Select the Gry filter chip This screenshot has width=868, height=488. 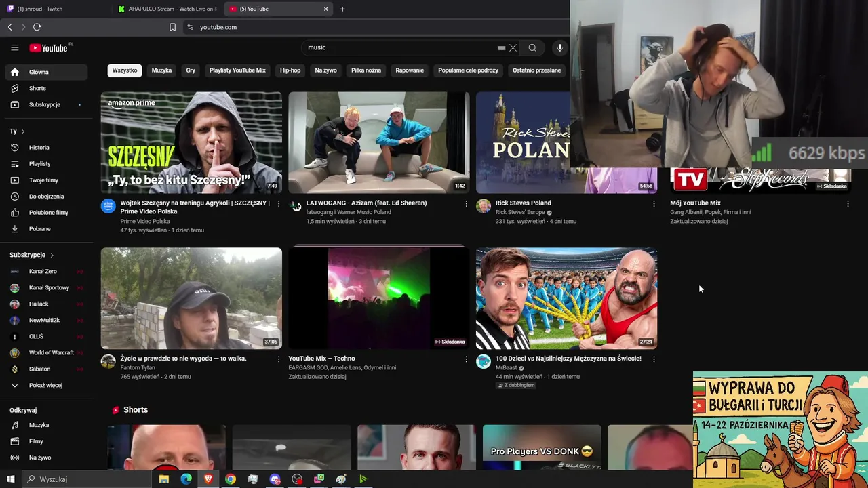(191, 70)
